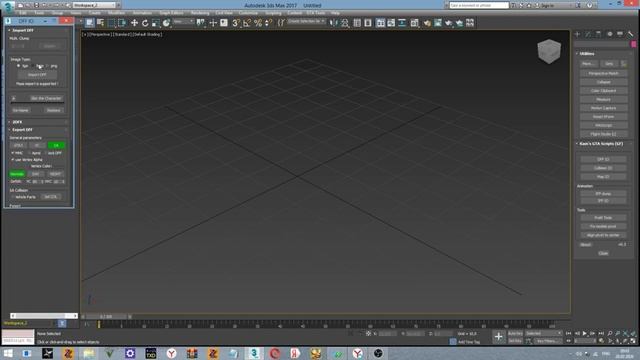Click Skin the Character button
The width and height of the screenshot is (640, 360).
[x=46, y=98]
